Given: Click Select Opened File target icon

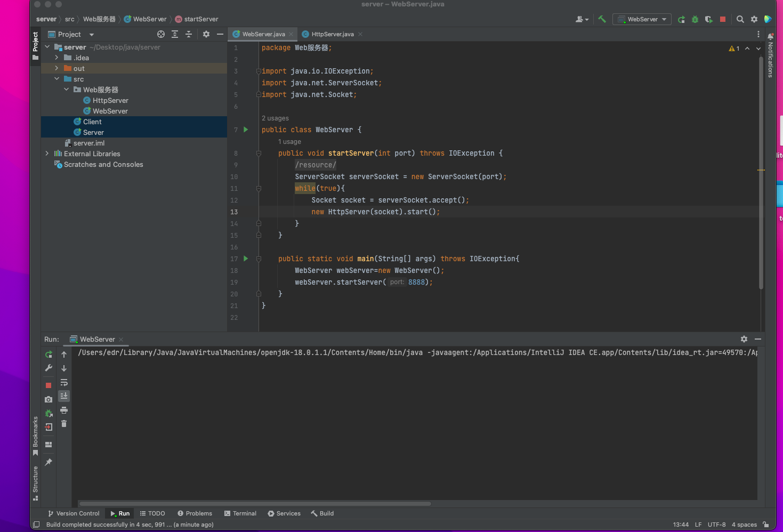Looking at the screenshot, I should 161,34.
